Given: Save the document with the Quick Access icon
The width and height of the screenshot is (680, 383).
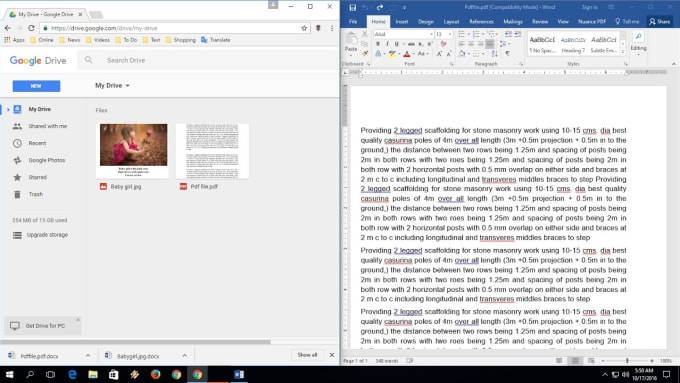Looking at the screenshot, I should pos(353,7).
